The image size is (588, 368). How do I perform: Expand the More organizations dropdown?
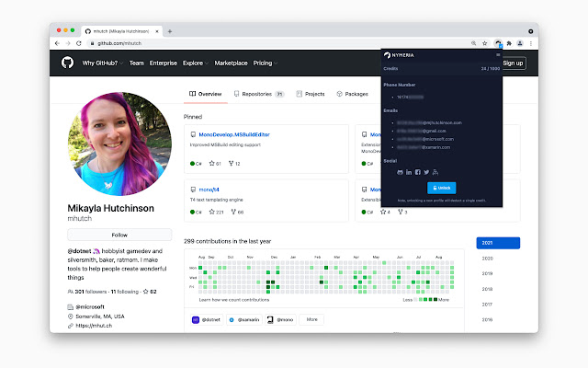tap(311, 319)
